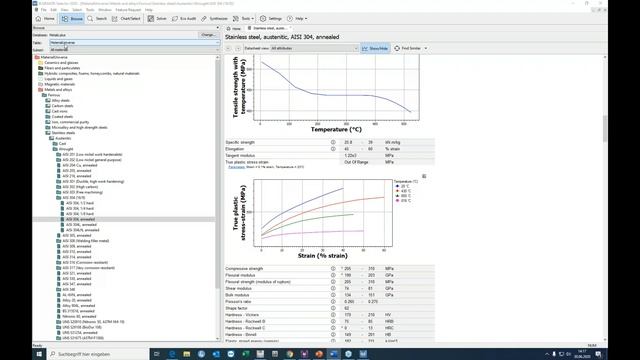This screenshot has height=360, width=640.
Task: Click the Change... database button
Action: (x=208, y=35)
